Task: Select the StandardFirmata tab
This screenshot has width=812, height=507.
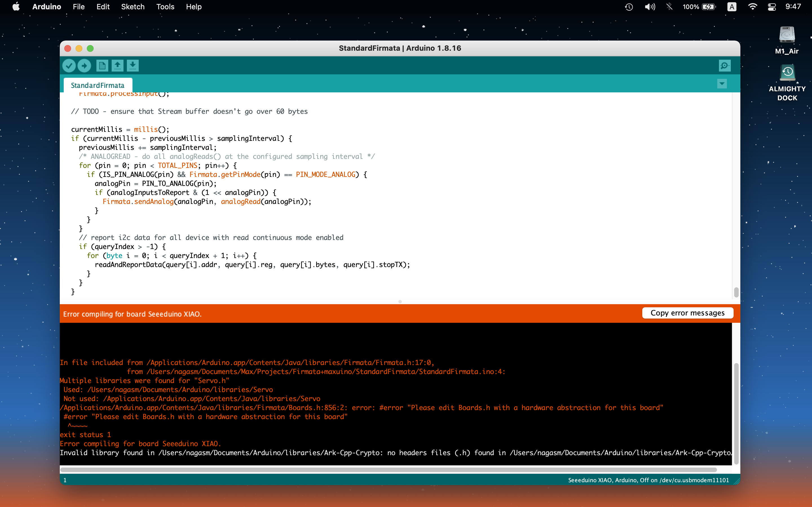Action: (x=98, y=85)
